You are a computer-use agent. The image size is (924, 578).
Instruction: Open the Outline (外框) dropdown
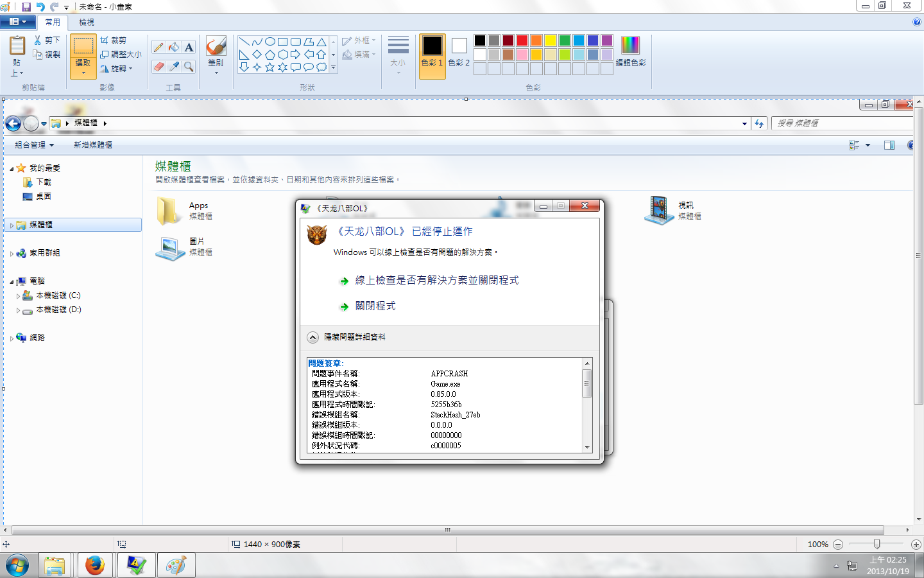pos(359,40)
